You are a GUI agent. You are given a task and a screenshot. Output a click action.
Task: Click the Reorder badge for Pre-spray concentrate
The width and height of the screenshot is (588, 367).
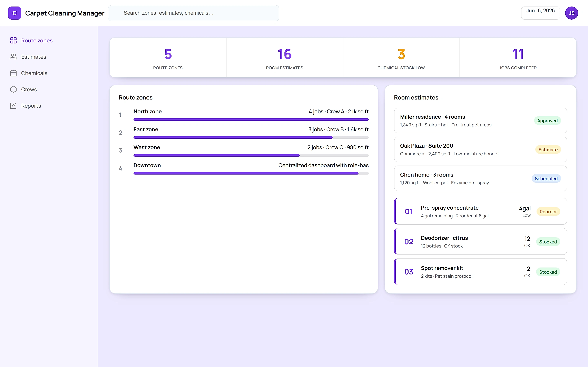548,212
